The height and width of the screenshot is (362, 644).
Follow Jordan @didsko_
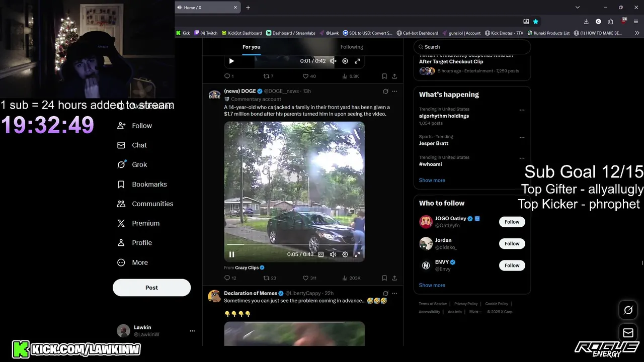click(x=512, y=243)
